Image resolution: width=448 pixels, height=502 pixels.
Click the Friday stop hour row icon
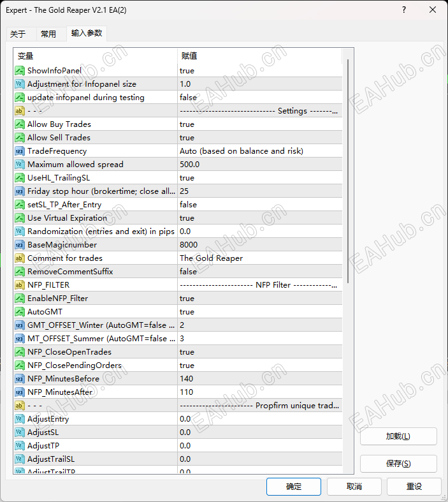tap(20, 191)
